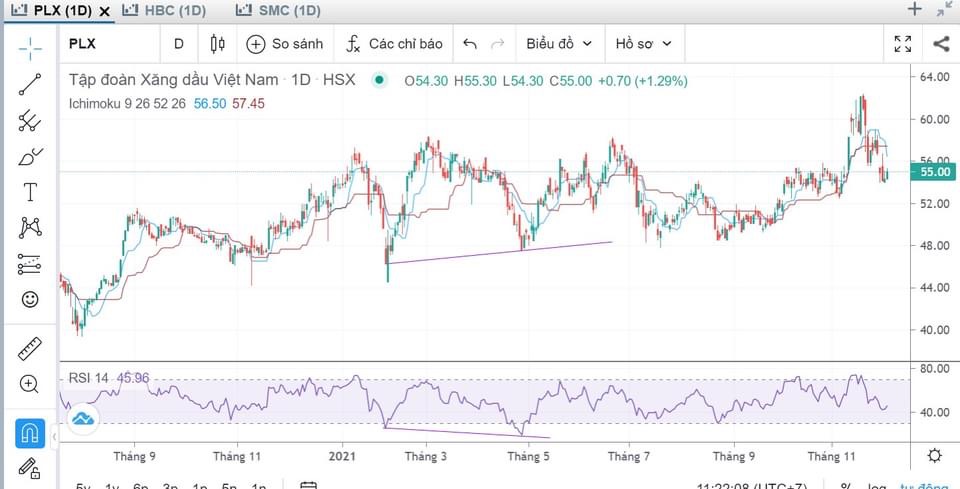
Task: Select the crosshair cursor tool
Action: point(29,49)
